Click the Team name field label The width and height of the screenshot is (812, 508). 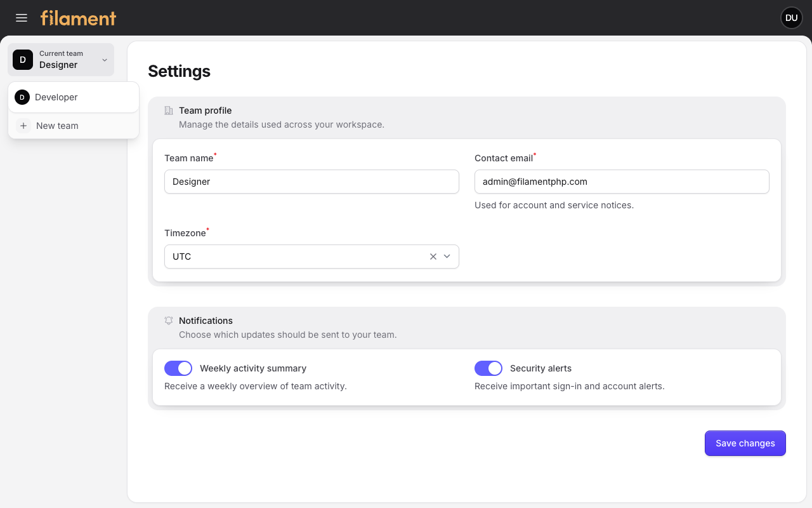[x=189, y=158]
